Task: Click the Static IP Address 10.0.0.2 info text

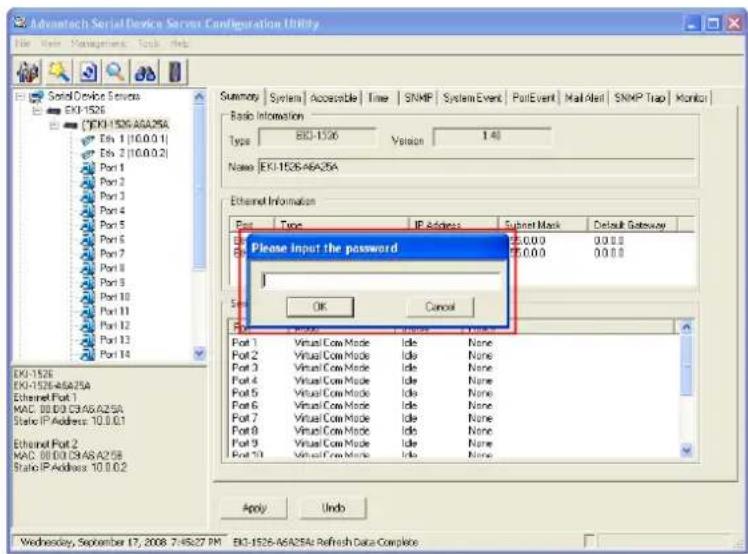Action: pos(70,467)
